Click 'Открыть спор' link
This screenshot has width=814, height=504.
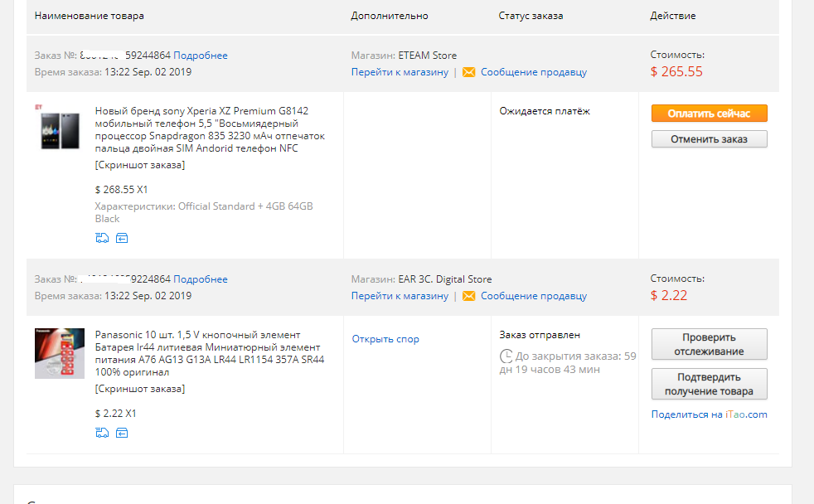(x=385, y=339)
